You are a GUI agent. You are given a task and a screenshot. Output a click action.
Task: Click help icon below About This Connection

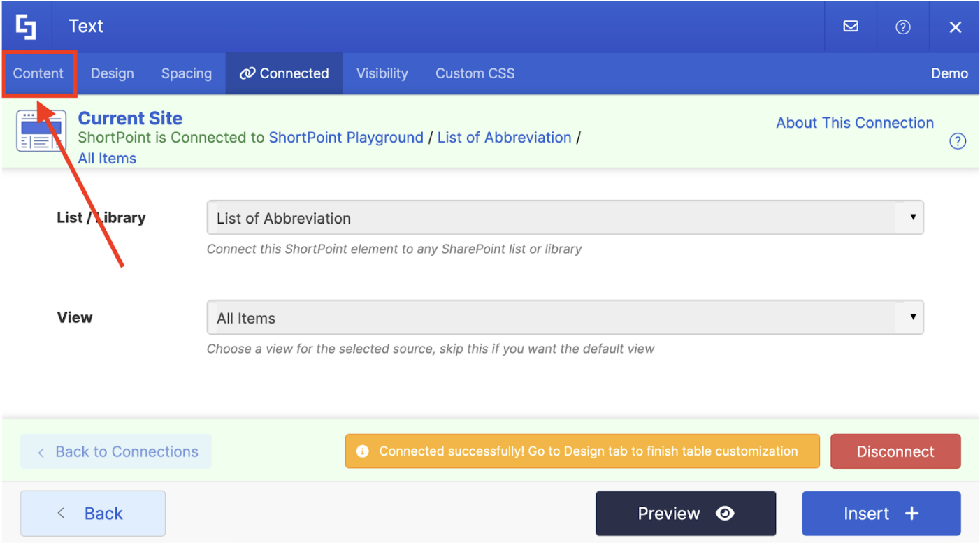point(958,141)
